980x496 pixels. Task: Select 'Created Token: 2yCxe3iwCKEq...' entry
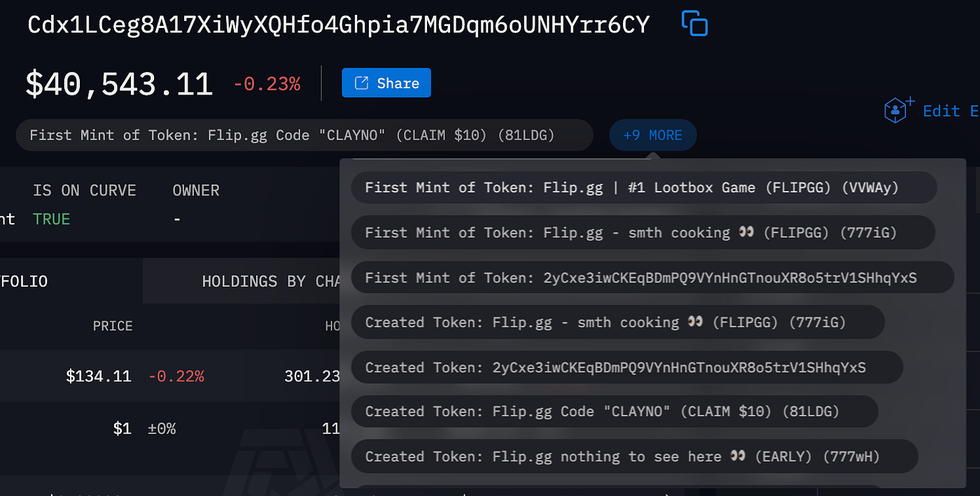pos(627,367)
